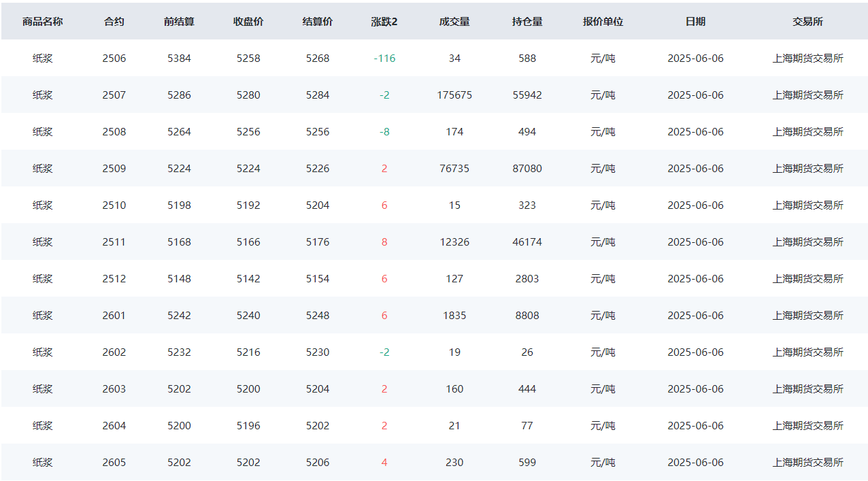The width and height of the screenshot is (868, 481).
Task: Click the 收盘价 column header
Action: tap(248, 22)
